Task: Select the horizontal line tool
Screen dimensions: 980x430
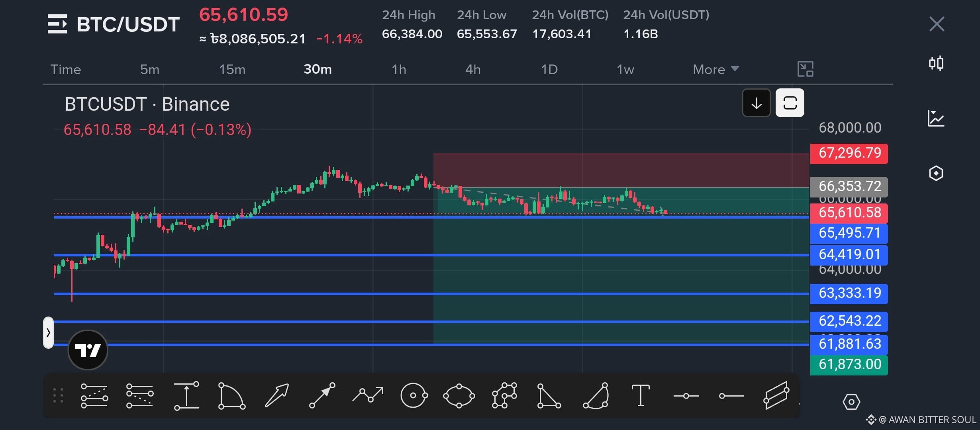Action: click(x=686, y=396)
